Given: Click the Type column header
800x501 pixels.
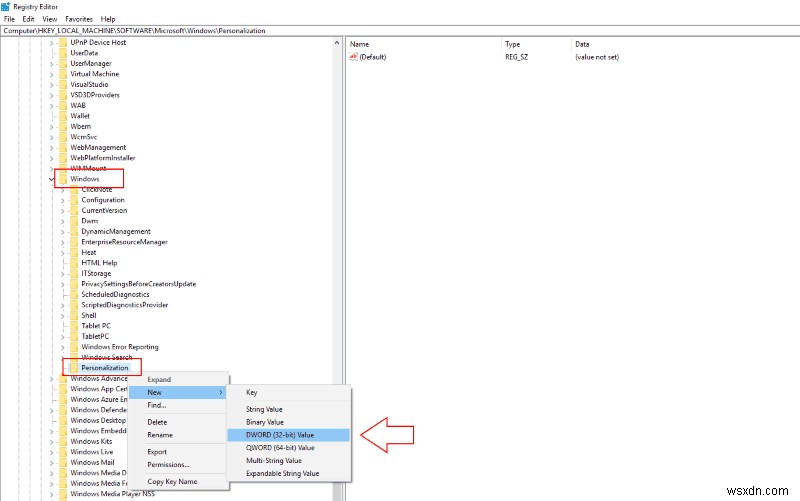Looking at the screenshot, I should tap(536, 44).
